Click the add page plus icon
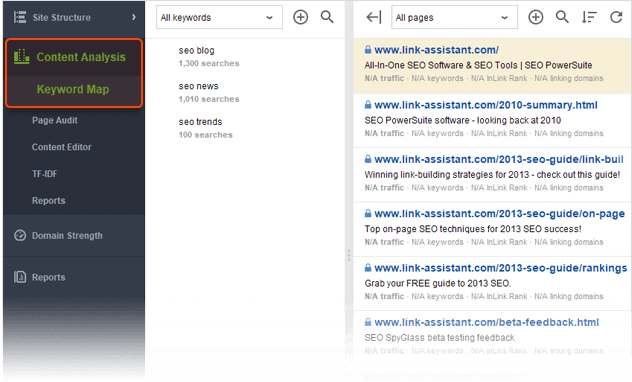Screen dimensions: 632x382 tap(536, 17)
